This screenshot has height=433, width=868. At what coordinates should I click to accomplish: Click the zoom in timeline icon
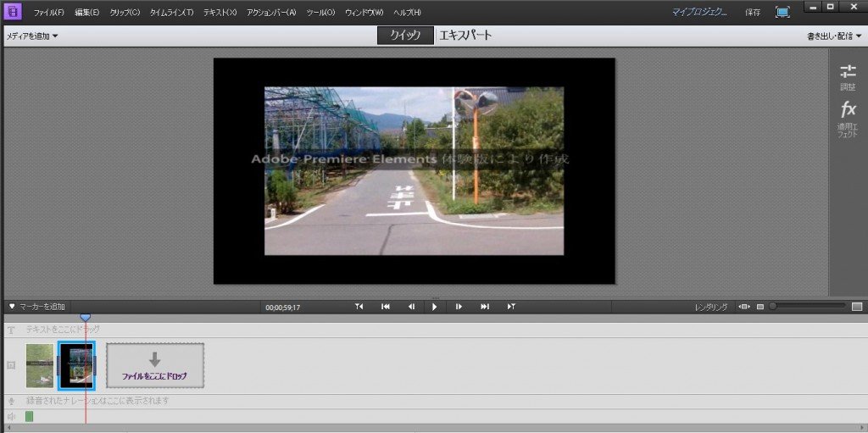(x=857, y=307)
